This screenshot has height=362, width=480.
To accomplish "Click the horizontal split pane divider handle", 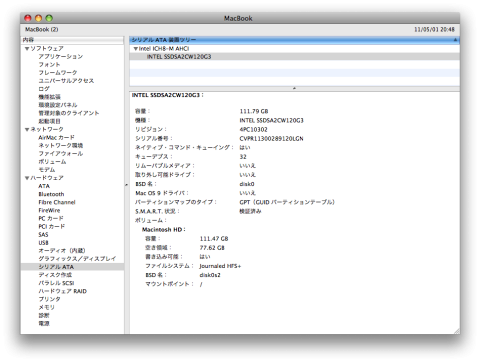I will [x=294, y=88].
